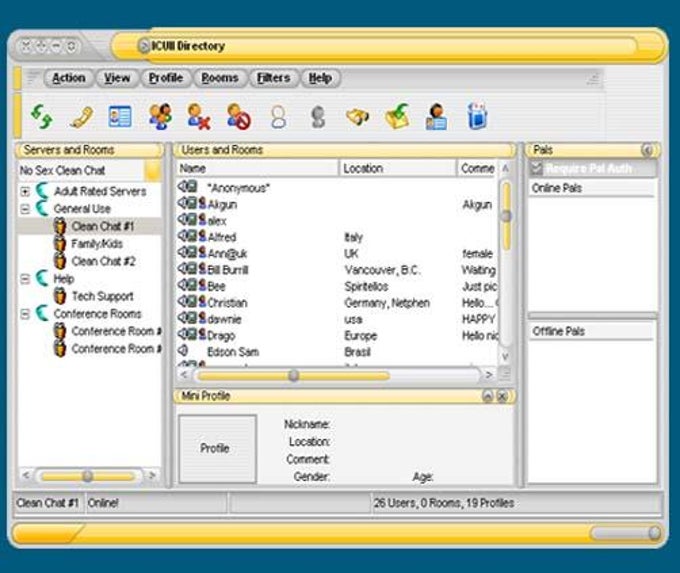
Task: Open the Rooms menu
Action: pos(219,78)
